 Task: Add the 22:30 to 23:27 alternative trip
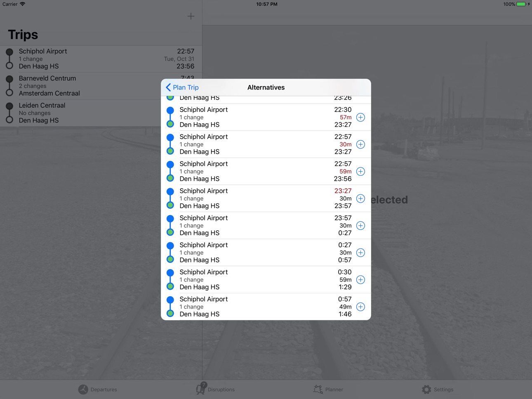pos(360,117)
